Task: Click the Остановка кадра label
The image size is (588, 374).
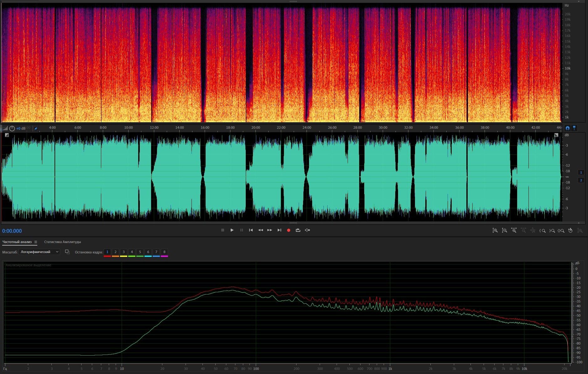Action: click(x=89, y=252)
